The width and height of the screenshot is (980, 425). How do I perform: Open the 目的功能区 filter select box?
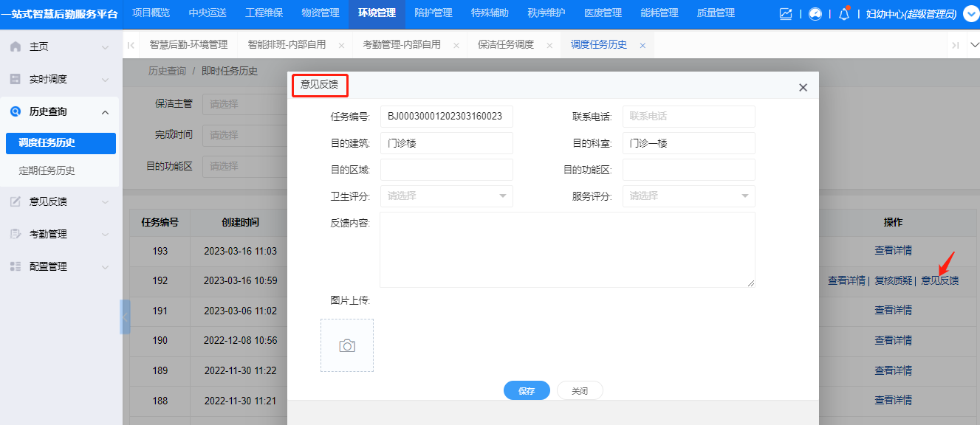click(x=244, y=167)
